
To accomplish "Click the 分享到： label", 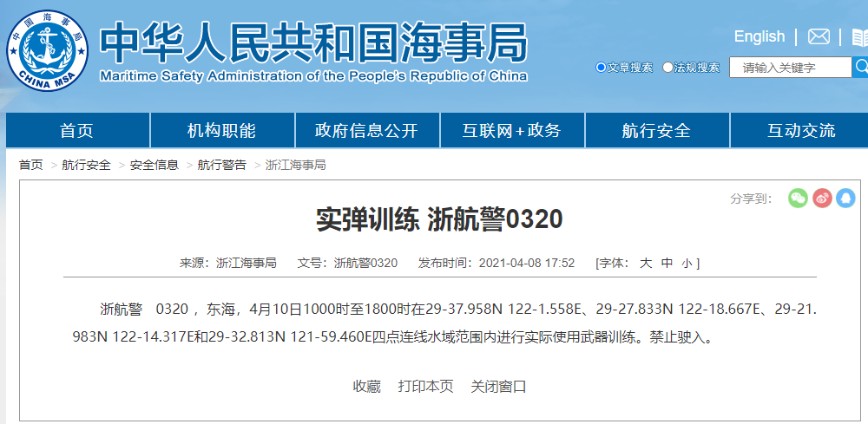I will coord(752,199).
